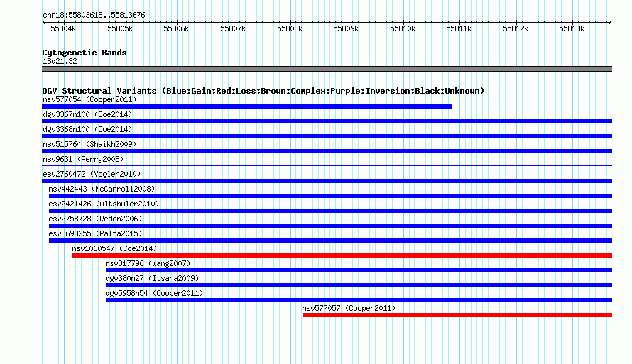Image resolution: width=632 pixels, height=364 pixels.
Task: Select the nsv817796 blue feature bar
Action: [359, 270]
